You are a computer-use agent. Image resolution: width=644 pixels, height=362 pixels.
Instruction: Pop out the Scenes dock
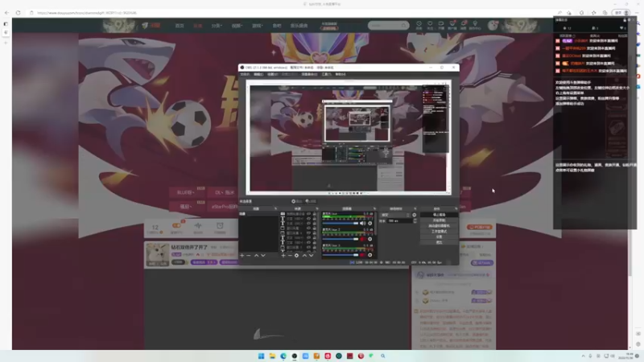pyautogui.click(x=275, y=208)
